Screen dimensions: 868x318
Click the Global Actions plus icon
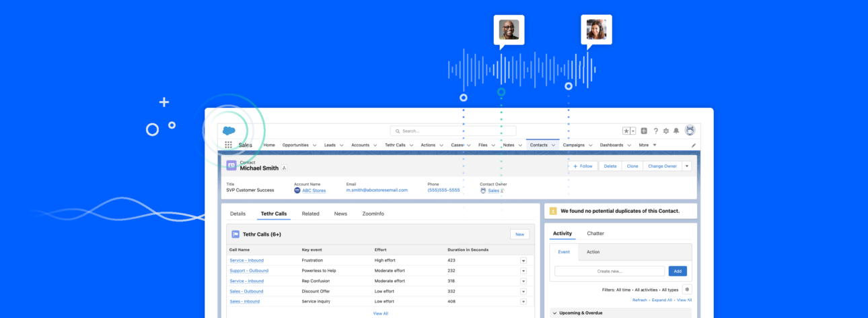pyautogui.click(x=644, y=131)
